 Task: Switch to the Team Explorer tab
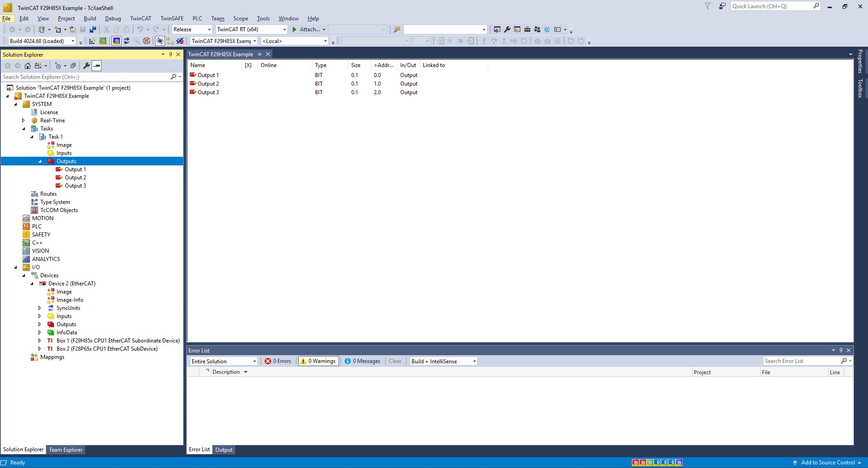click(x=66, y=450)
